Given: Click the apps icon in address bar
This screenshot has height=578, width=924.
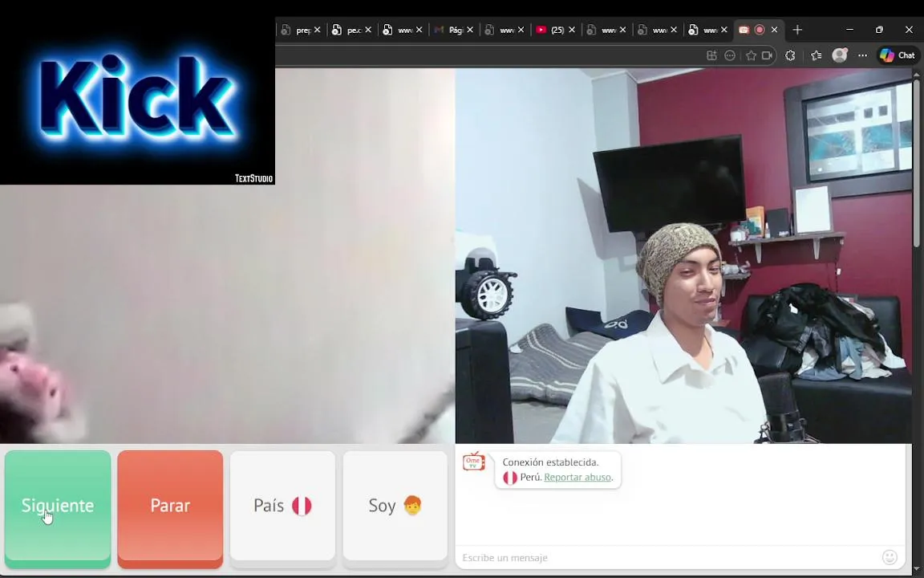Looking at the screenshot, I should click(711, 55).
